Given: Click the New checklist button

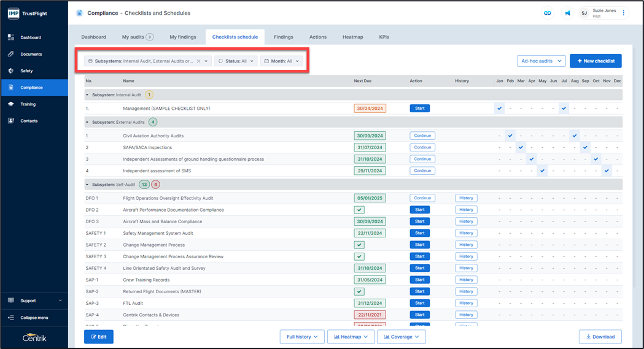Looking at the screenshot, I should (595, 61).
